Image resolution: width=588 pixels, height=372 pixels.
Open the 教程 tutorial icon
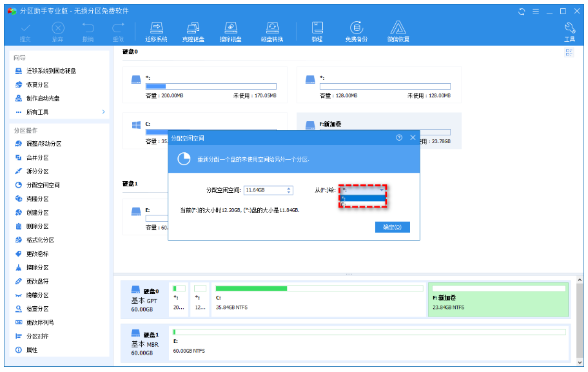(x=317, y=32)
